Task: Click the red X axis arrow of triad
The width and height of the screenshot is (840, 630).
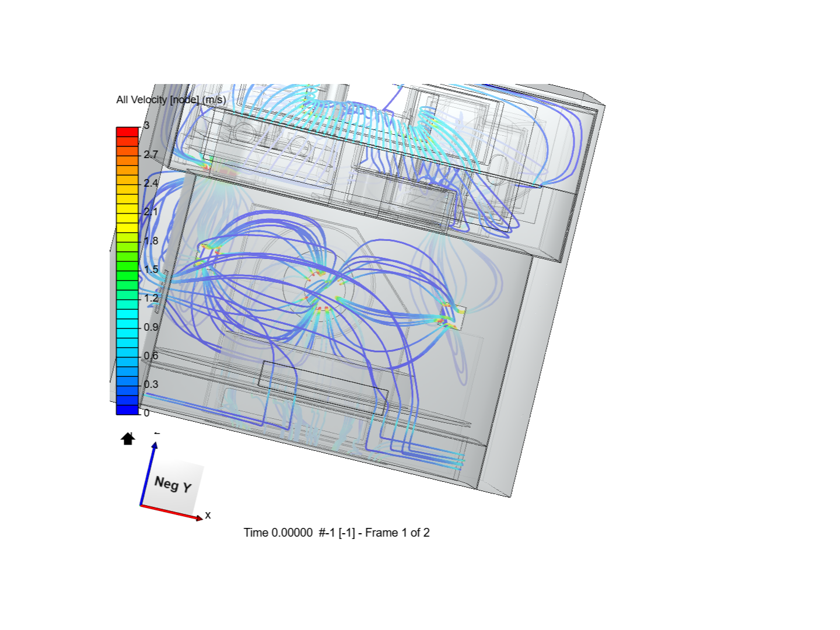Action: 171,512
